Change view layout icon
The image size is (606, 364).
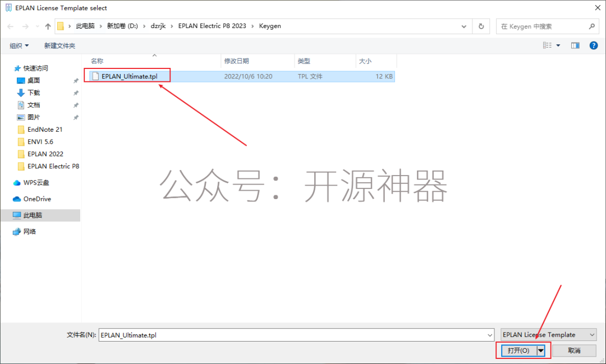pos(547,45)
